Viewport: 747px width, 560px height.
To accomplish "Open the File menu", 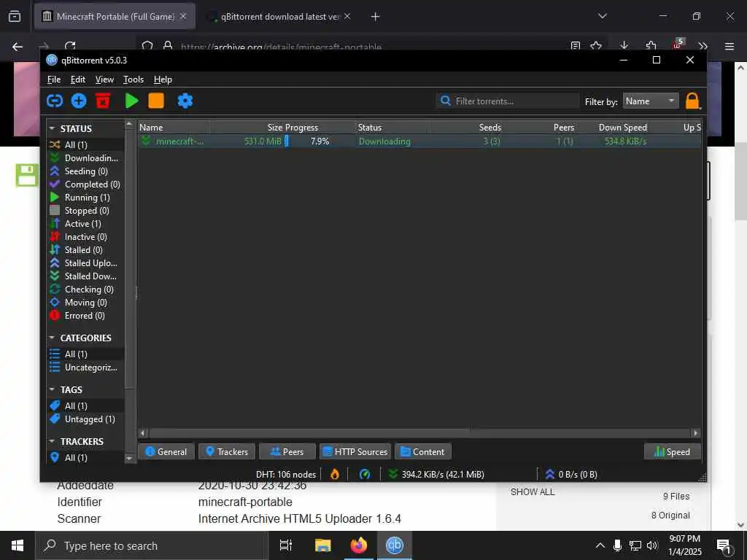I will point(54,79).
